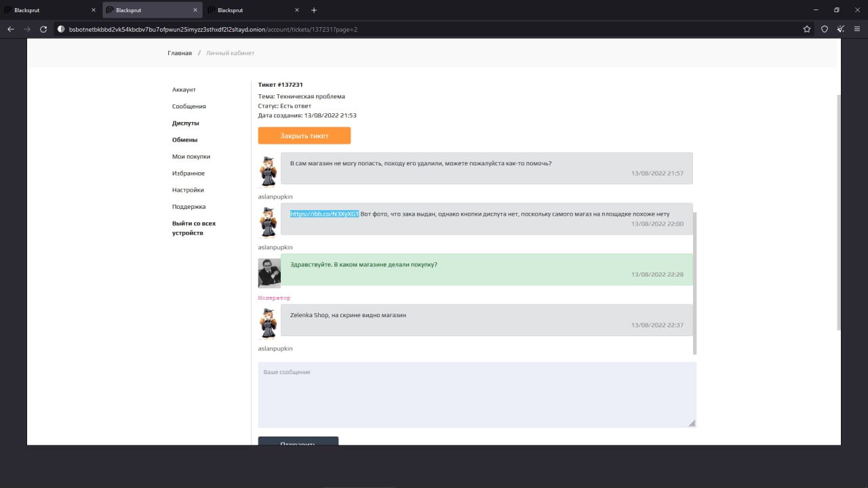Open the highlighted ibb.co image link
The width and height of the screenshot is (868, 488).
[325, 214]
